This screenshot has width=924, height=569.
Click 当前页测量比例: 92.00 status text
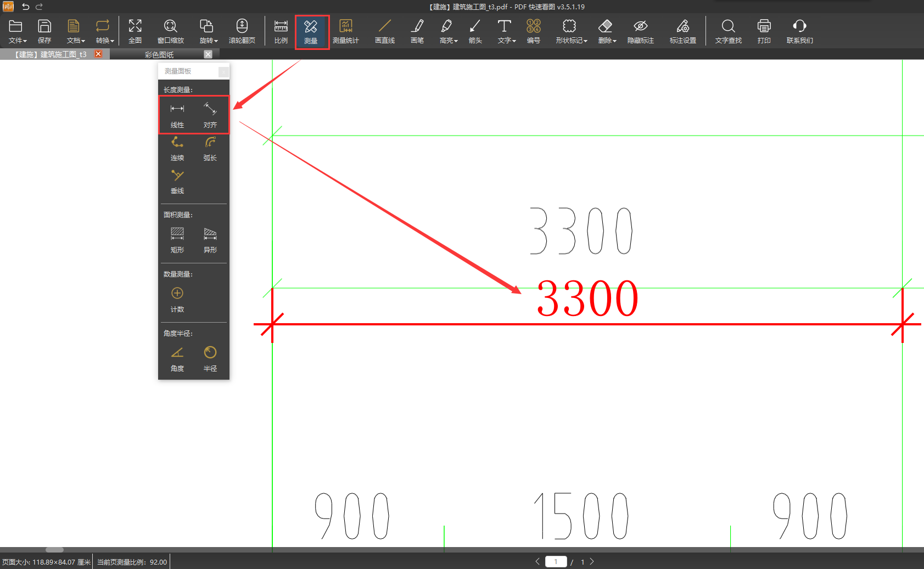point(132,562)
